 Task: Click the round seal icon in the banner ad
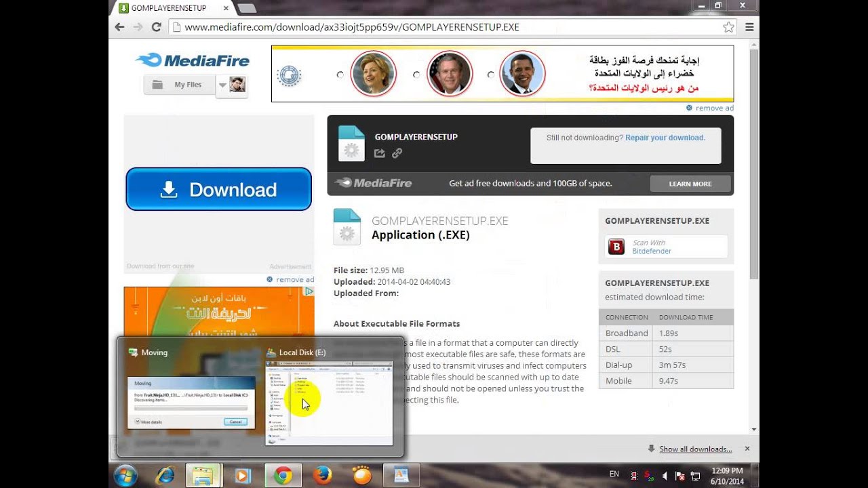click(290, 75)
